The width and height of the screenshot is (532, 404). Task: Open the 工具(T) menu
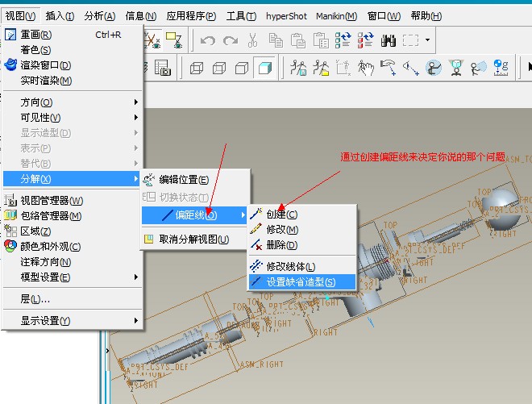[x=241, y=16]
